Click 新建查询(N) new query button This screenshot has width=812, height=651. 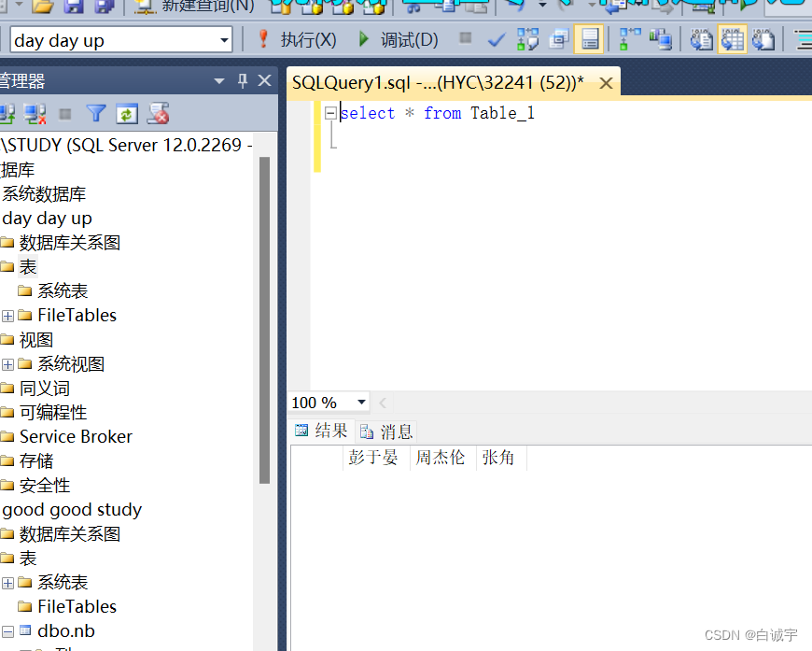tap(195, 7)
